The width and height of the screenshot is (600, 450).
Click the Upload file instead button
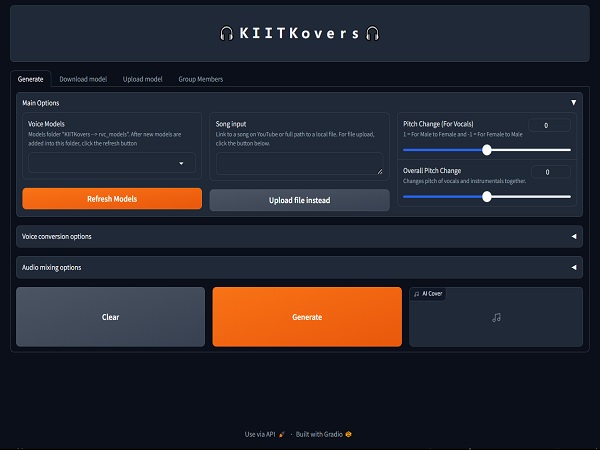click(x=300, y=200)
